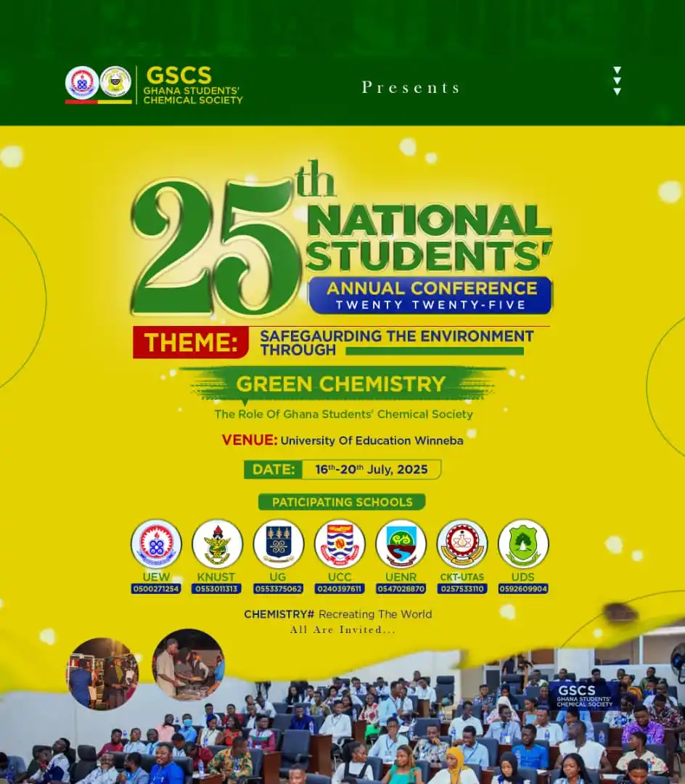Click the "UDS" school label
685x784 pixels.
coord(522,576)
